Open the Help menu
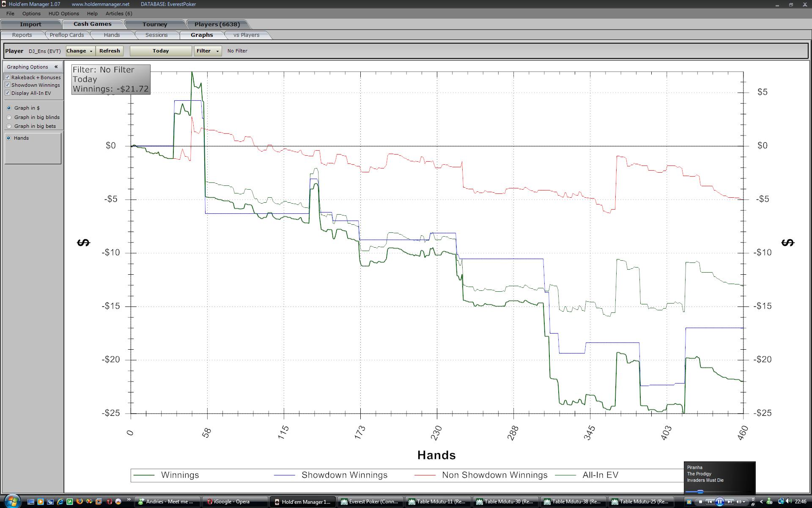This screenshot has width=812, height=508. coord(92,14)
